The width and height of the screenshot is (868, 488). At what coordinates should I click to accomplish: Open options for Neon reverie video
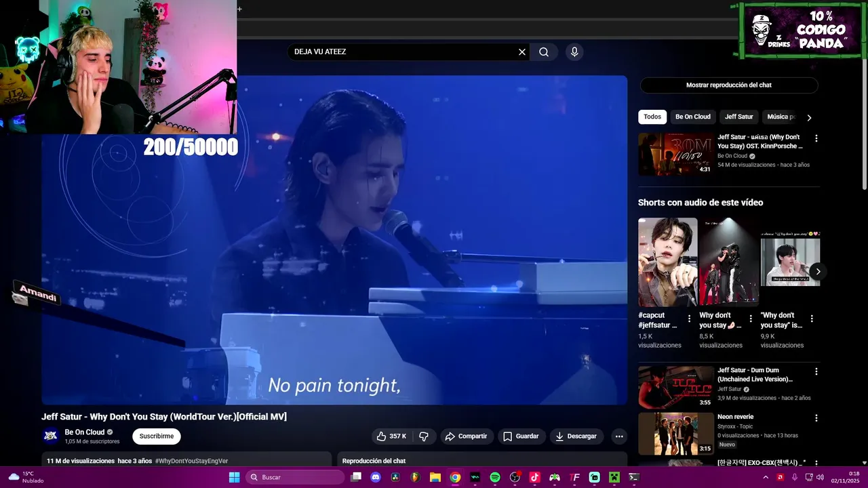point(816,418)
